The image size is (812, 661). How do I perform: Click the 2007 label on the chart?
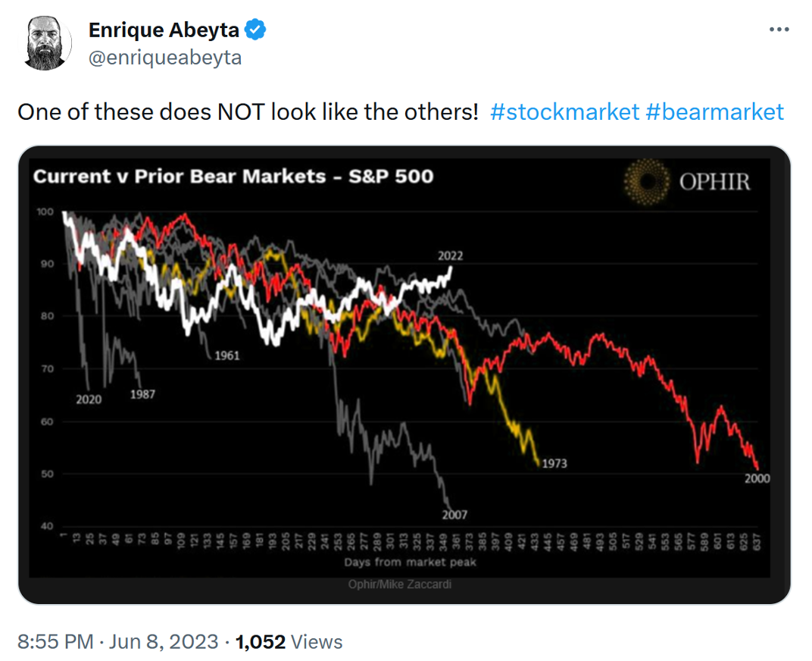[x=454, y=515]
